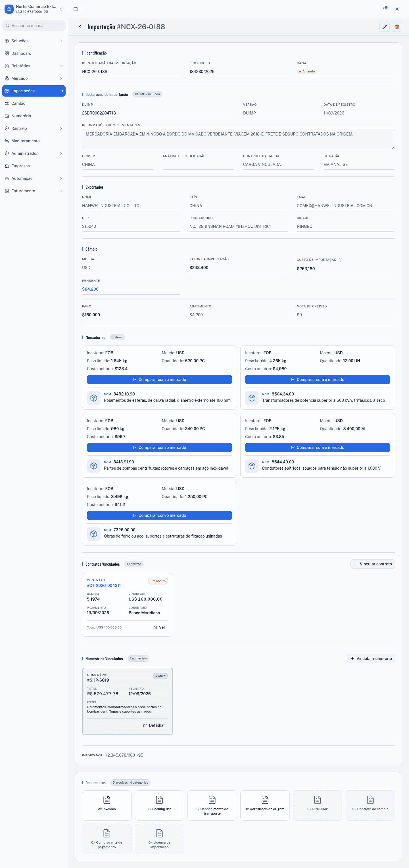Focus the Buscar no menu search field
Image resolution: width=409 pixels, height=868 pixels.
(34, 26)
